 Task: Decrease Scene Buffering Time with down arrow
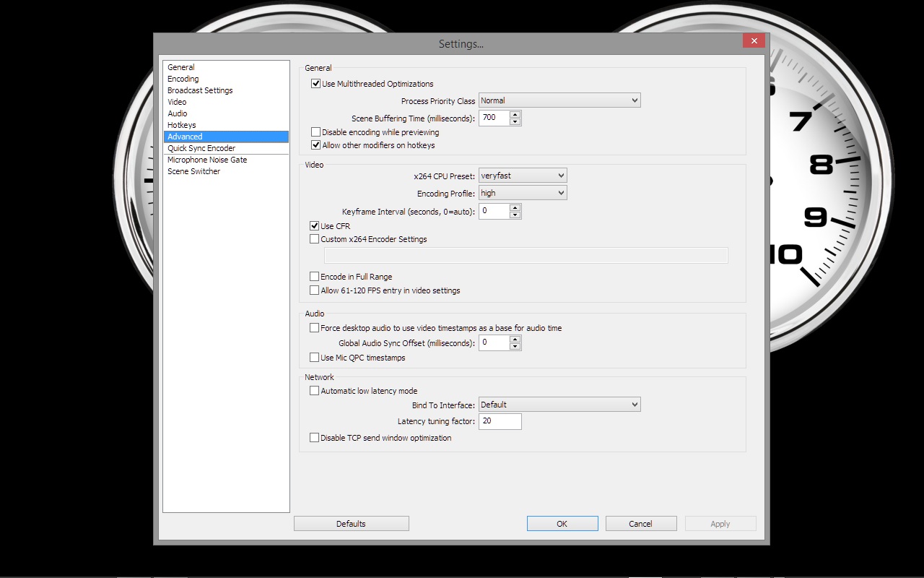(515, 121)
